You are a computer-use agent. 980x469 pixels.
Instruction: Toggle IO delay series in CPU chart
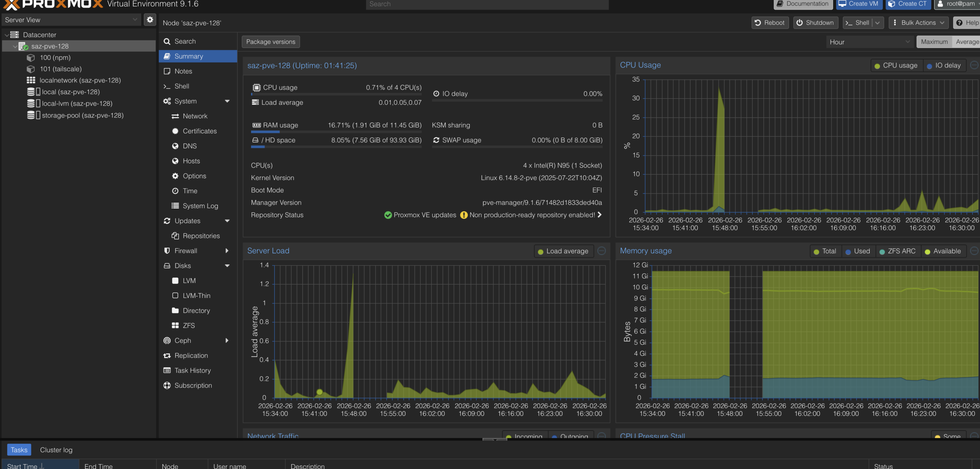point(944,66)
